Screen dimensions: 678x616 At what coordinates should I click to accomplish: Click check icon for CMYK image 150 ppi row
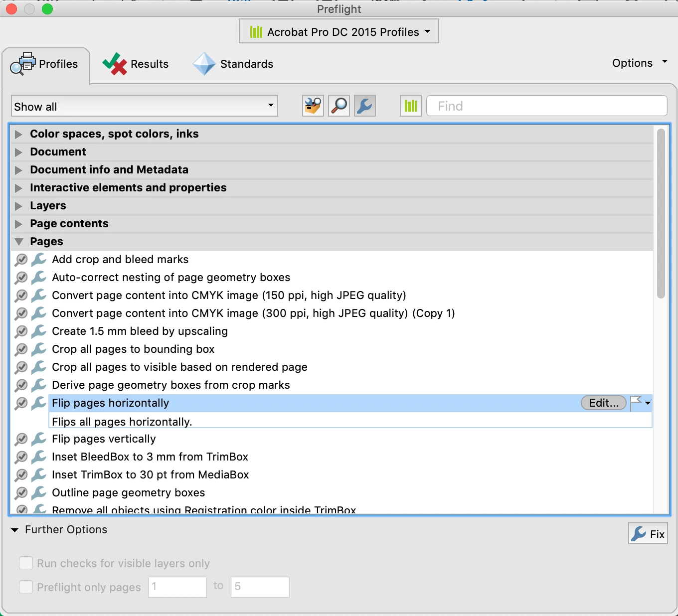point(21,295)
